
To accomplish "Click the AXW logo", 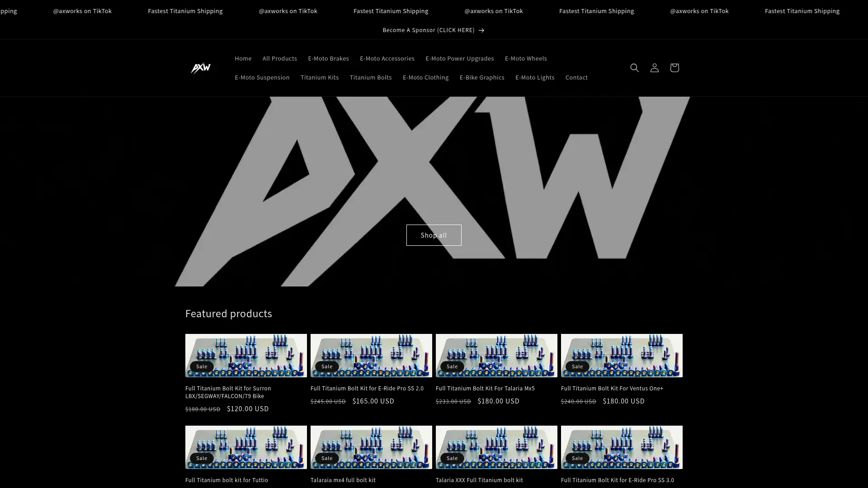I will 201,68.
